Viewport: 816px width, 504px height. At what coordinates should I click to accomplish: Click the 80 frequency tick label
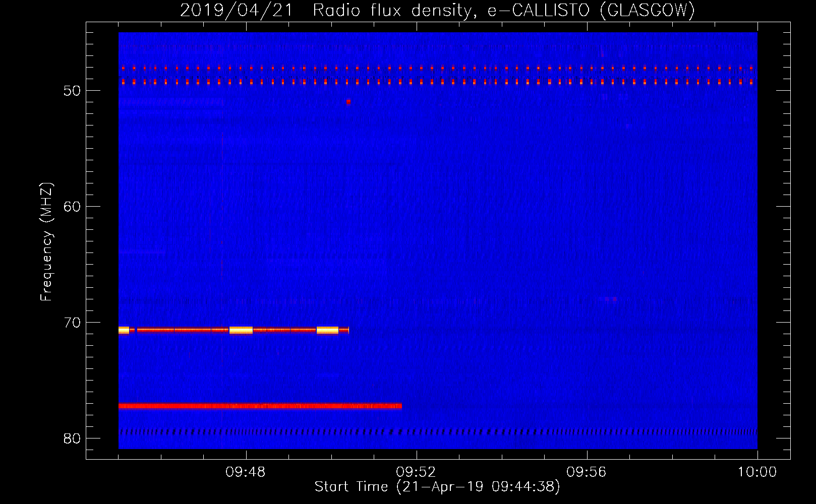point(73,438)
